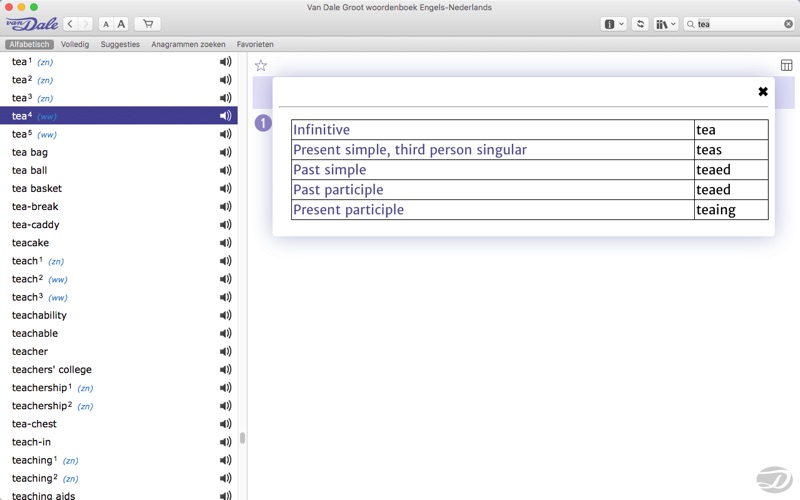
Task: Decrease font size with small A button
Action: coord(106,24)
